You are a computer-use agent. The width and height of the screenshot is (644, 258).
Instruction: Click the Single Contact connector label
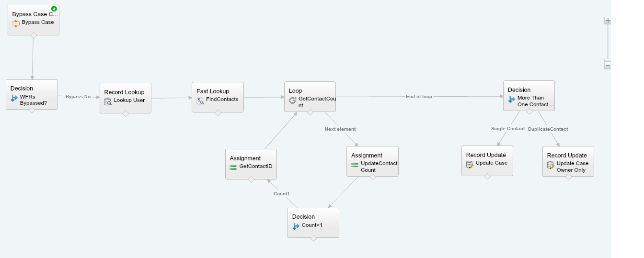point(508,129)
